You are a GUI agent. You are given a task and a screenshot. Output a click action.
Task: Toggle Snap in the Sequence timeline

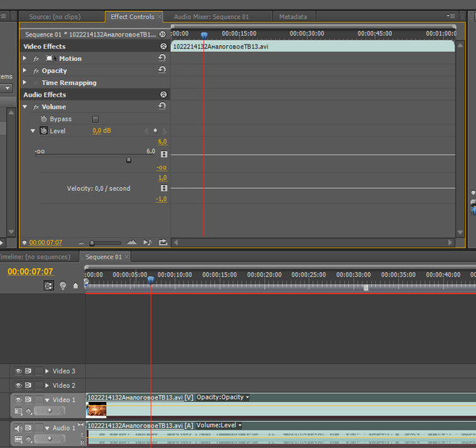pyautogui.click(x=48, y=285)
